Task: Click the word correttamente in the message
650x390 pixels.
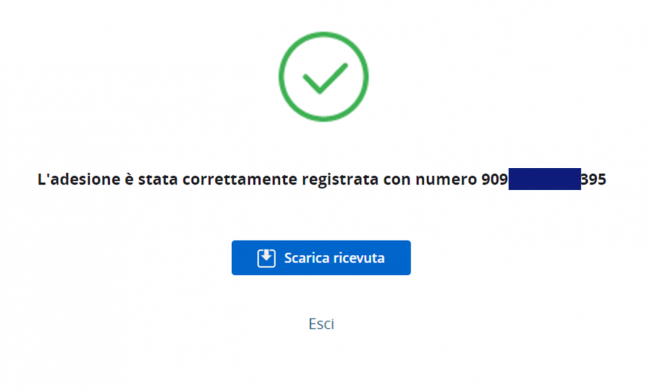Action: pos(240,179)
